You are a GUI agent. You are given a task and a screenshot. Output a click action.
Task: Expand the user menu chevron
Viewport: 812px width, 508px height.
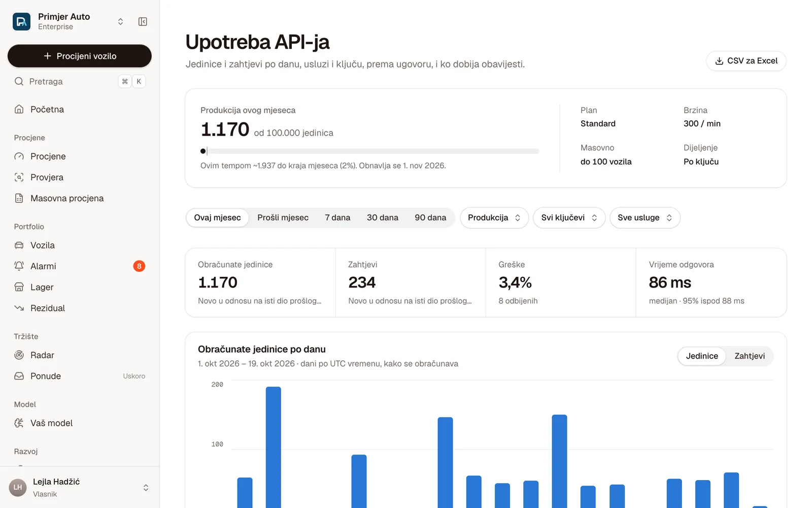tap(146, 488)
